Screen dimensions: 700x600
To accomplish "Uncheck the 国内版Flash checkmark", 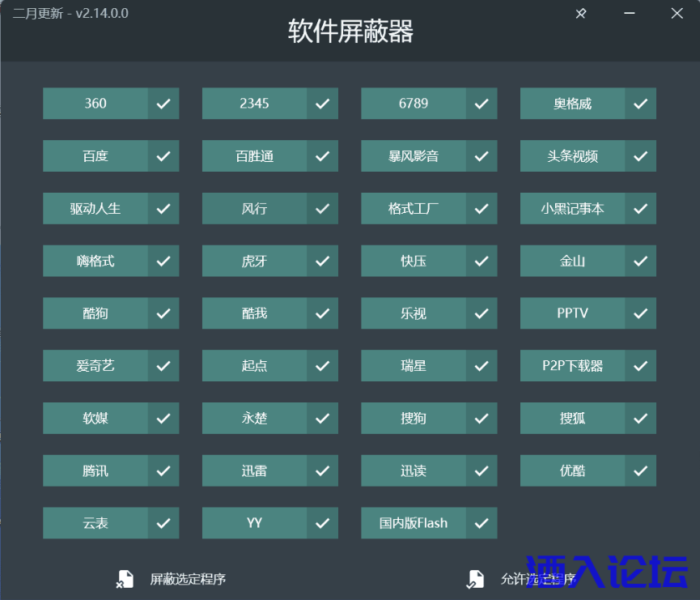I will [482, 523].
